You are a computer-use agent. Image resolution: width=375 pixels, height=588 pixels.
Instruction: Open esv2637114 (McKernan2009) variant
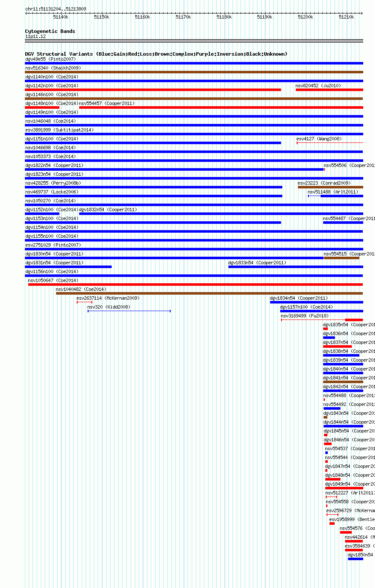point(108,298)
